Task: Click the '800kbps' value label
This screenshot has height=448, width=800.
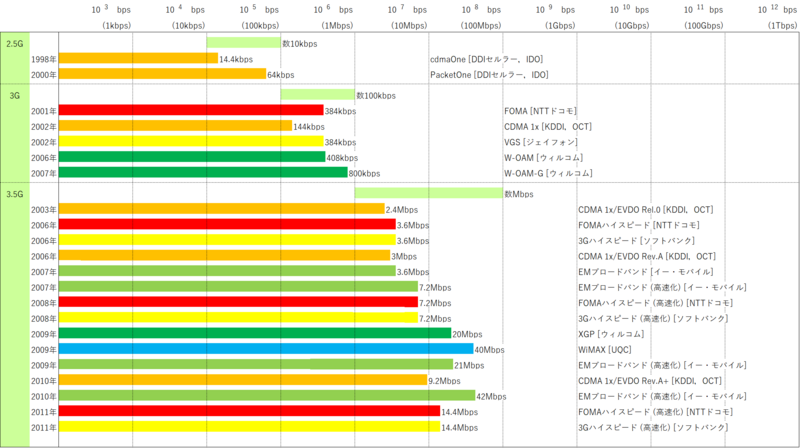Action: coord(364,173)
